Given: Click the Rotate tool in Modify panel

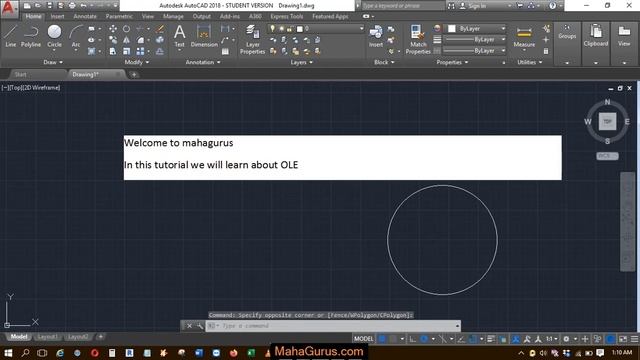Looking at the screenshot, I should [127, 29].
